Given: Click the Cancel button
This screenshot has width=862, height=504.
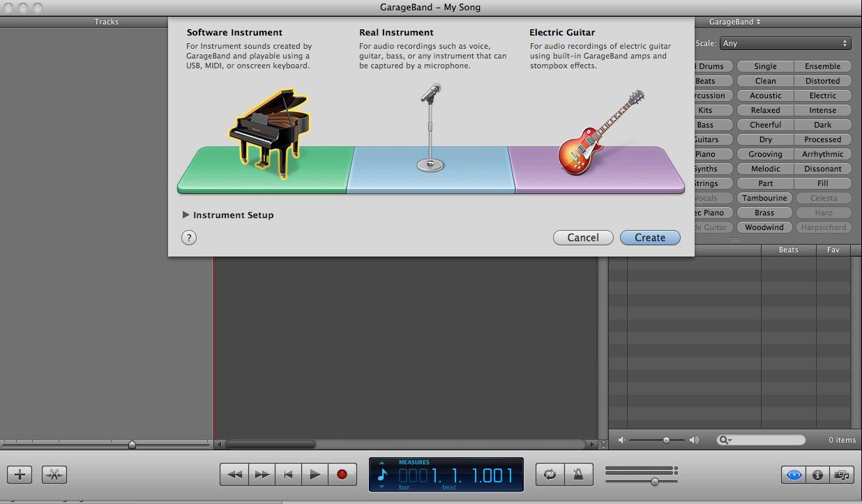Looking at the screenshot, I should (583, 238).
